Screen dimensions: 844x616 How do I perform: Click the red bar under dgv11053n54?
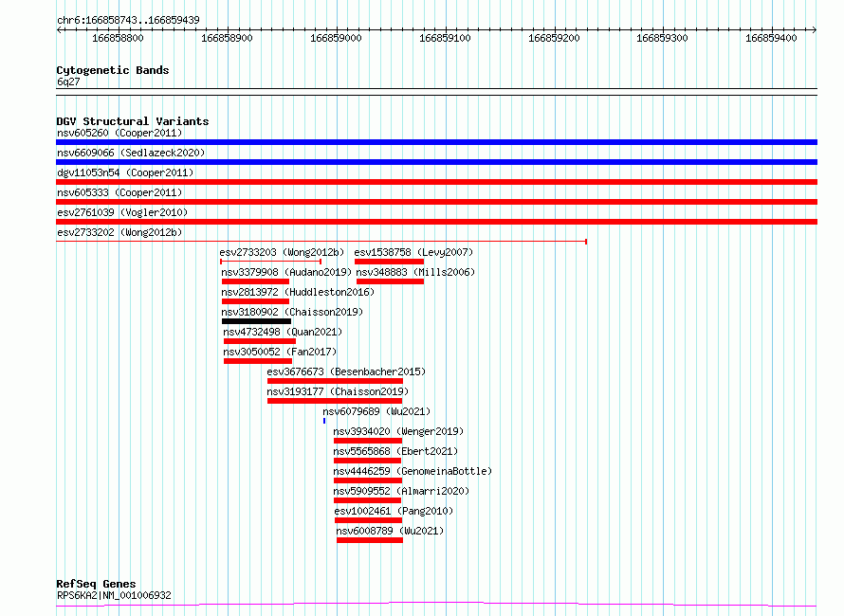click(x=436, y=182)
